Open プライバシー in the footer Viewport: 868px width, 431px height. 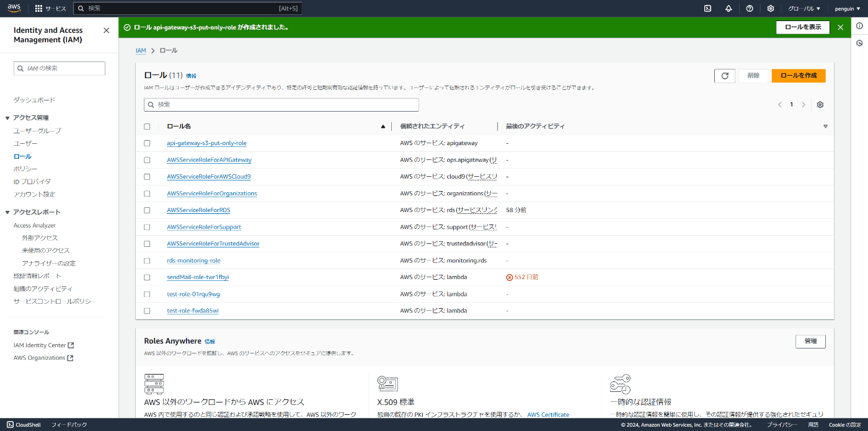(x=782, y=425)
